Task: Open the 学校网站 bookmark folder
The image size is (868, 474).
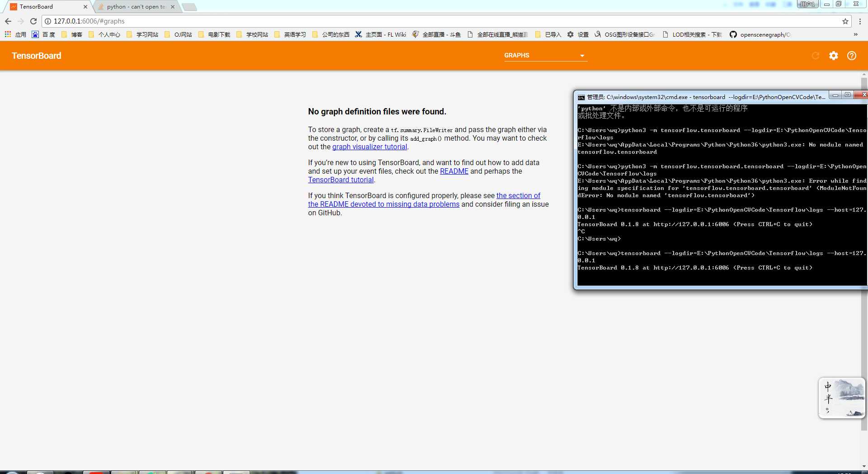Action: 252,34
